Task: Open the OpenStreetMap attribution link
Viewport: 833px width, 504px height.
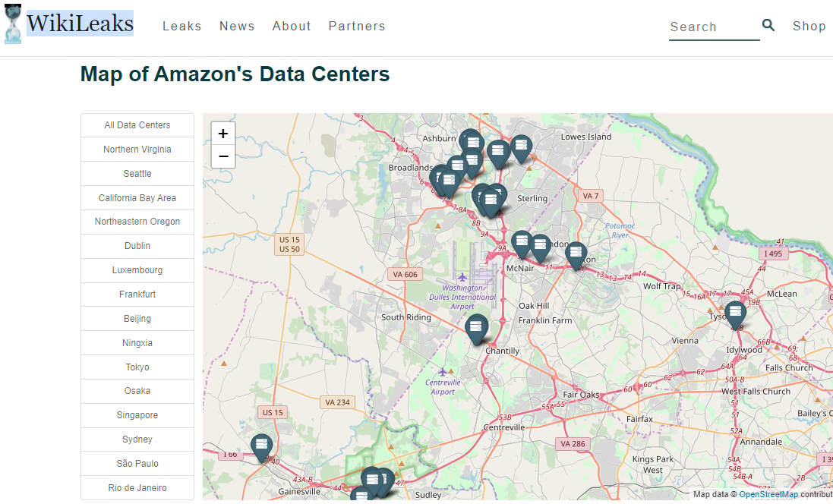Action: click(x=768, y=494)
